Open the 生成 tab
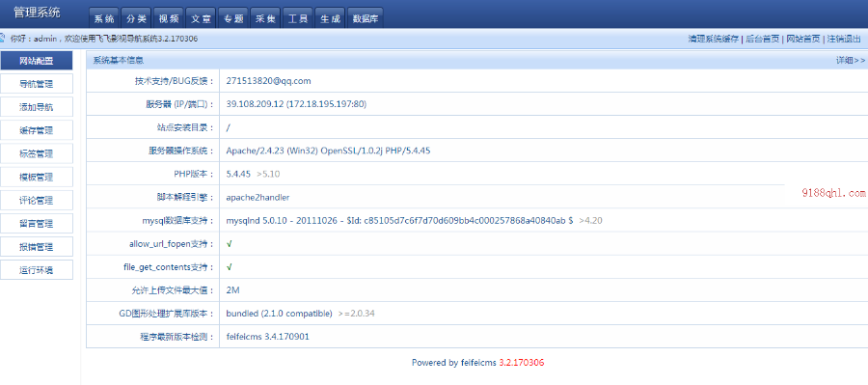This screenshot has height=385, width=868. (x=331, y=18)
